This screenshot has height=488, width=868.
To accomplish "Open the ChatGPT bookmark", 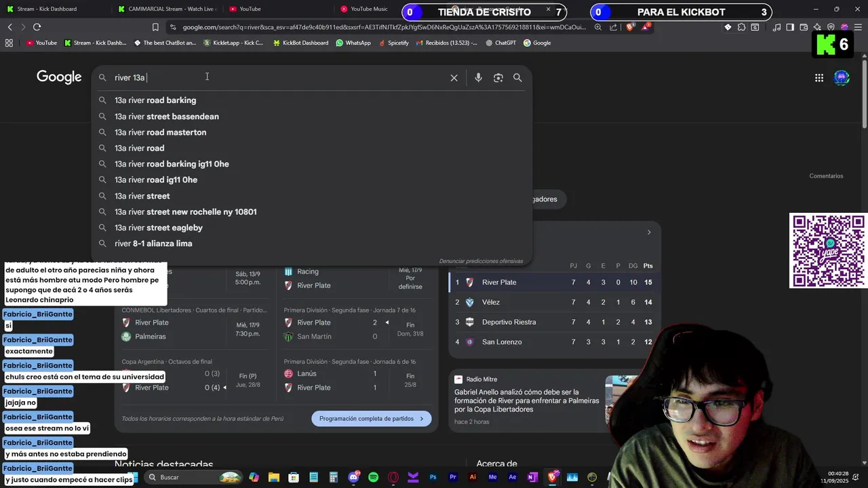I will 500,43.
